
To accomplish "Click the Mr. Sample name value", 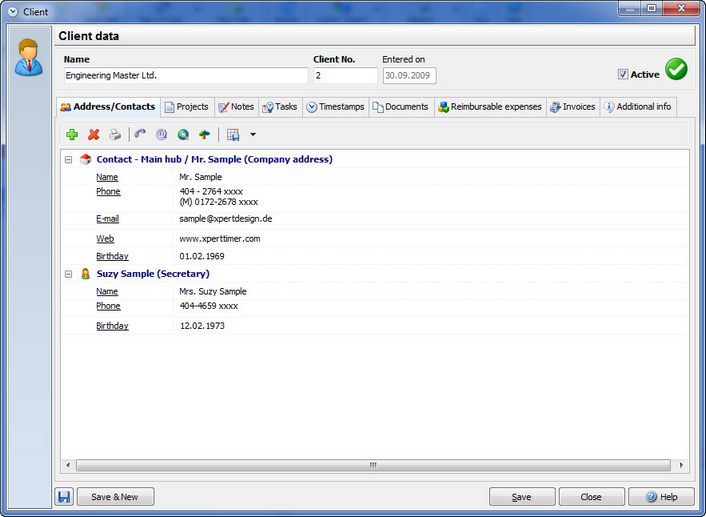I will (x=200, y=177).
